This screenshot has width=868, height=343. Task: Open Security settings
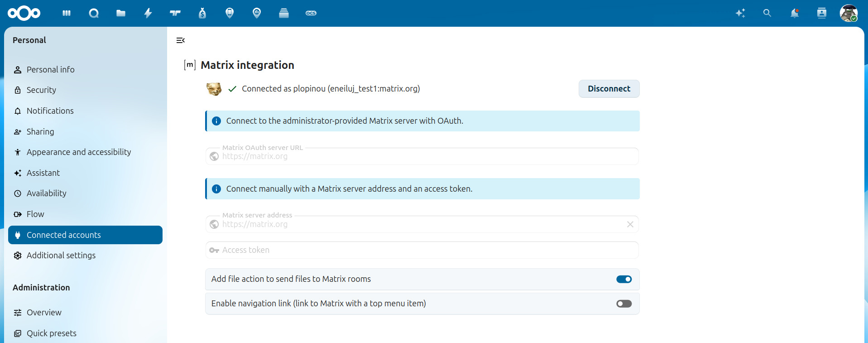pos(85,90)
